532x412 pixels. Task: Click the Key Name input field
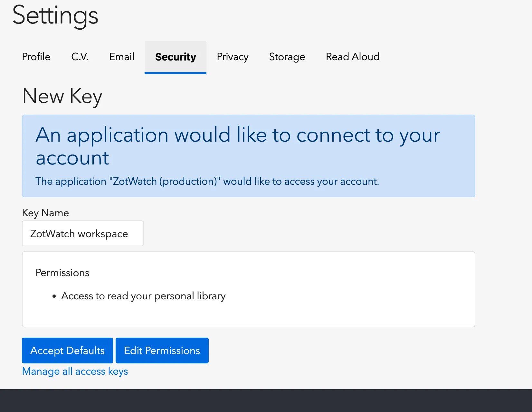pyautogui.click(x=83, y=233)
